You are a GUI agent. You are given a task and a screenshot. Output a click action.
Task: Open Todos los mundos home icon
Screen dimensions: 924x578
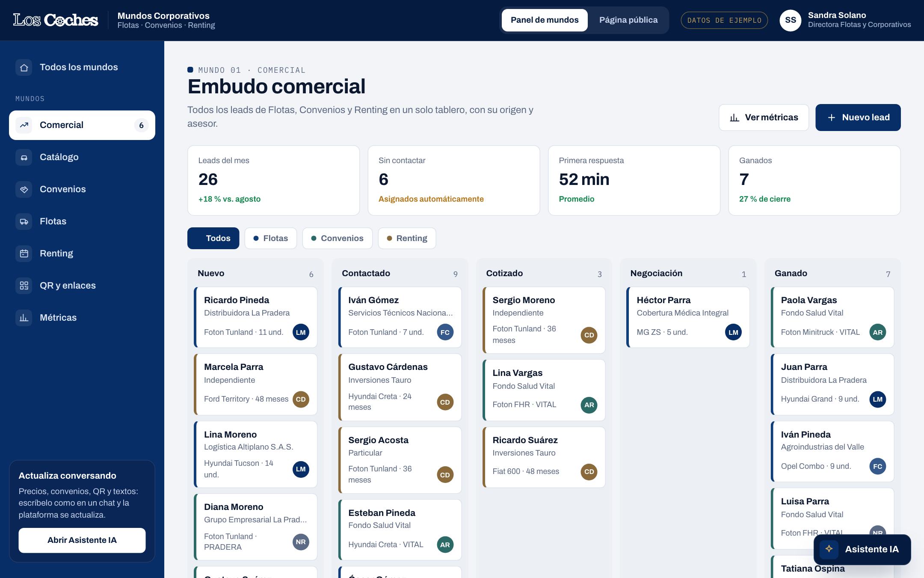pyautogui.click(x=24, y=67)
